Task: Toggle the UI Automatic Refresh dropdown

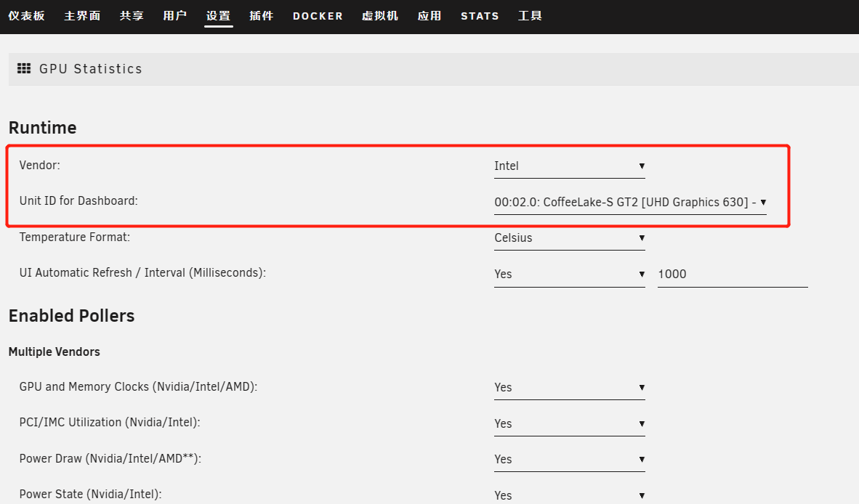Action: pyautogui.click(x=569, y=275)
